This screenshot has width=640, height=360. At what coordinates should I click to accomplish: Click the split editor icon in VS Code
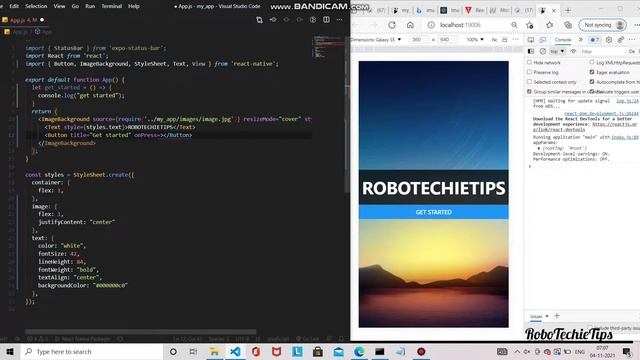click(326, 20)
